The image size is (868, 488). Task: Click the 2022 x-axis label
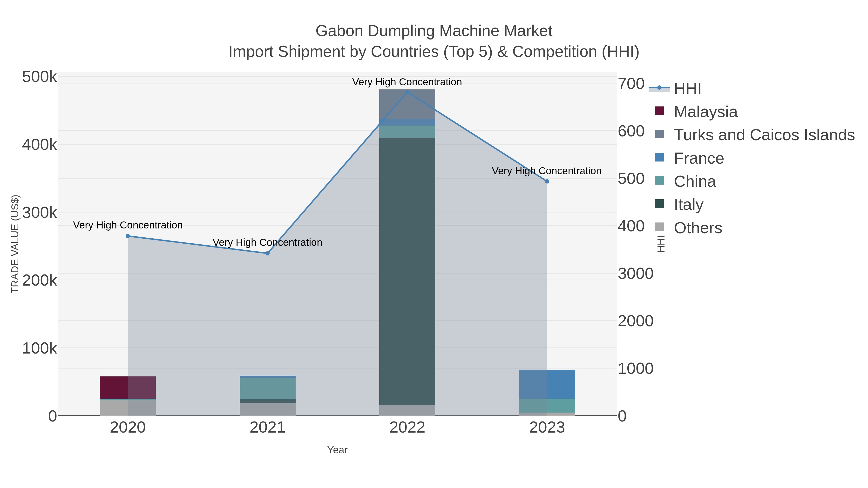pyautogui.click(x=407, y=428)
